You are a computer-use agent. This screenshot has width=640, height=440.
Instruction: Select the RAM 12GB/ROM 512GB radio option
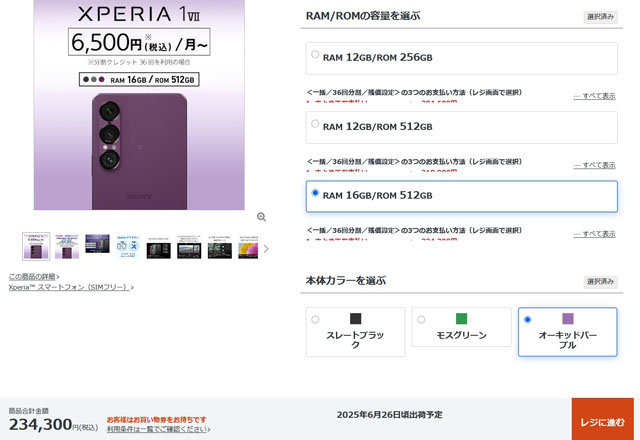coord(315,123)
